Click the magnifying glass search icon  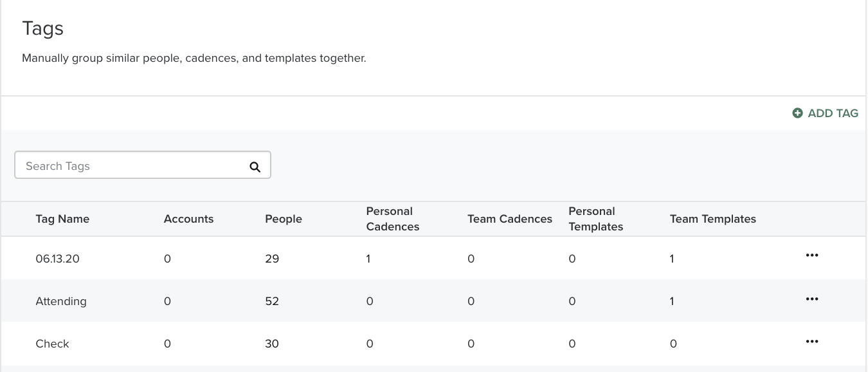coord(255,165)
